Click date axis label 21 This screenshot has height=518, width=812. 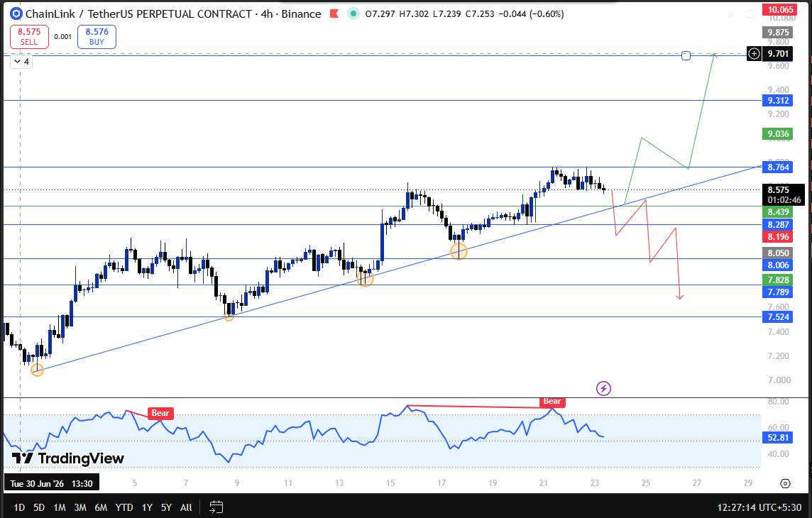pyautogui.click(x=543, y=483)
